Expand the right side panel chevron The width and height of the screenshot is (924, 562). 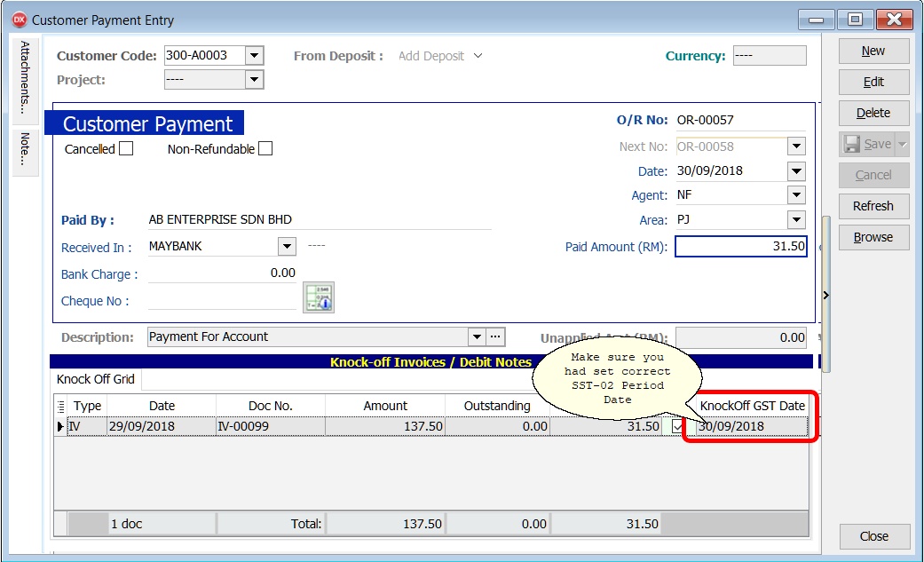[825, 295]
